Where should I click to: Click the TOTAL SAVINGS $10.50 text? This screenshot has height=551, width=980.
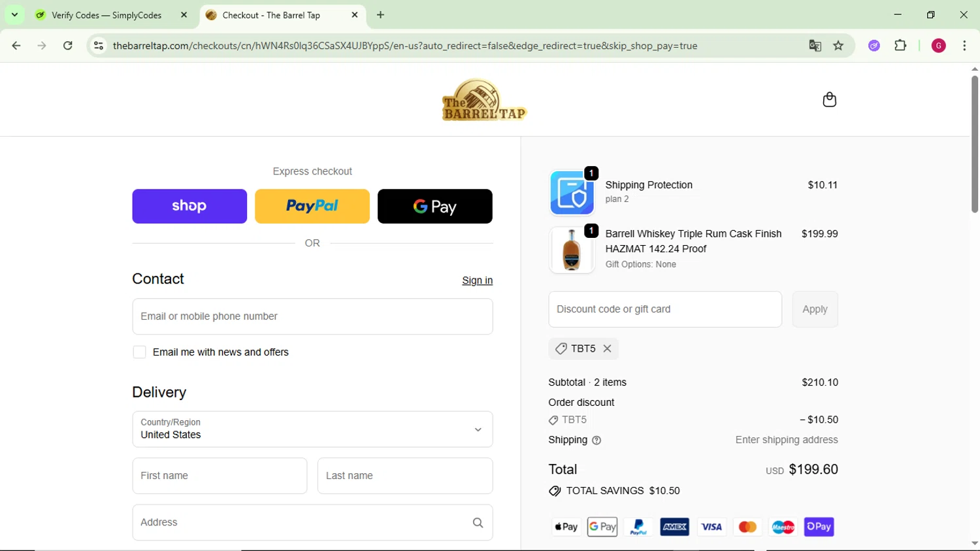tap(623, 491)
